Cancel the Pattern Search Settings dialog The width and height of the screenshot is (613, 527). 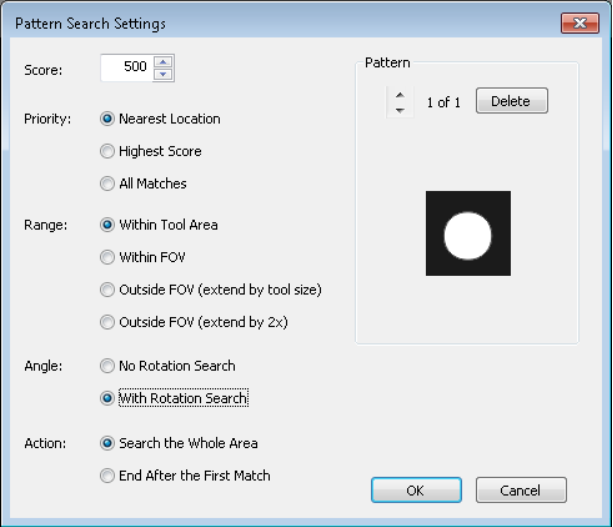pos(521,490)
